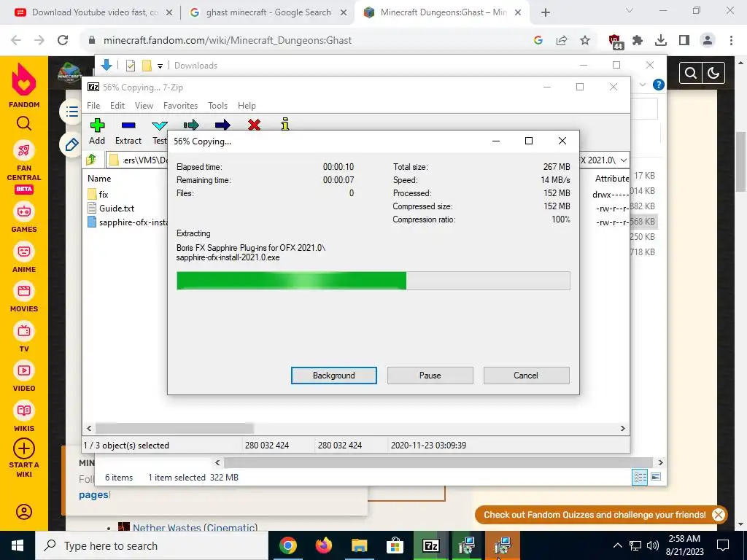The image size is (747, 560).
Task: Show hidden system tray icons
Action: [x=617, y=545]
